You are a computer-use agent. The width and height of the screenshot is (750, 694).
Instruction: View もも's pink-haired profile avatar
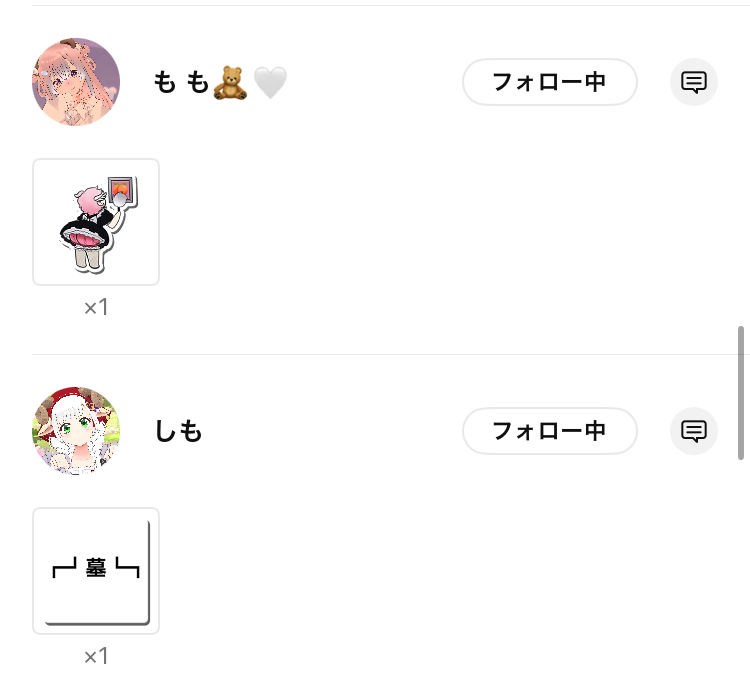click(x=76, y=82)
